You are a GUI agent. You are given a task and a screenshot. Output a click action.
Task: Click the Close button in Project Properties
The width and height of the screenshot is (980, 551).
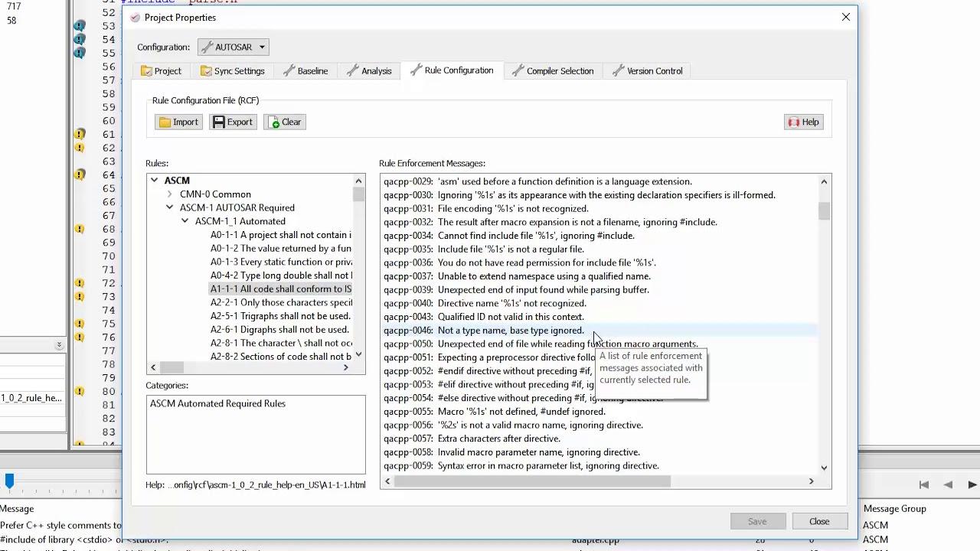point(819,522)
